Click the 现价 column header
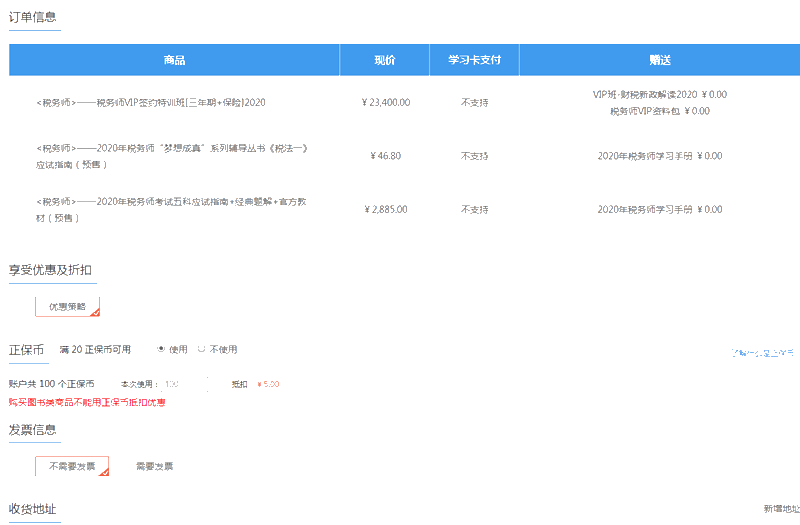Viewport: 800px width, 525px height. tap(385, 60)
